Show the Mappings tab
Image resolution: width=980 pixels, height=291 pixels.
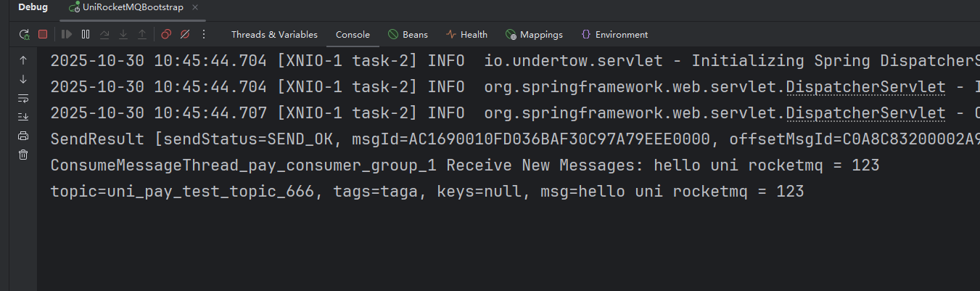click(533, 34)
